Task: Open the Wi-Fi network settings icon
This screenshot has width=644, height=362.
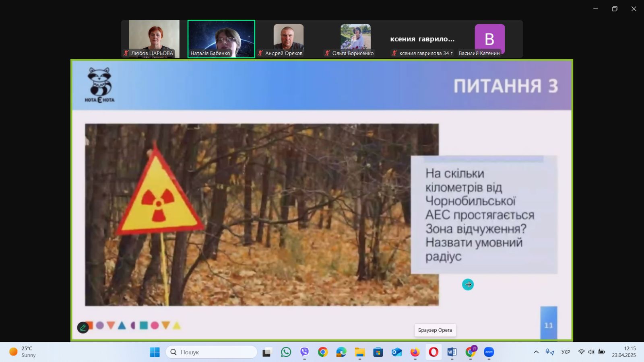Action: [581, 352]
